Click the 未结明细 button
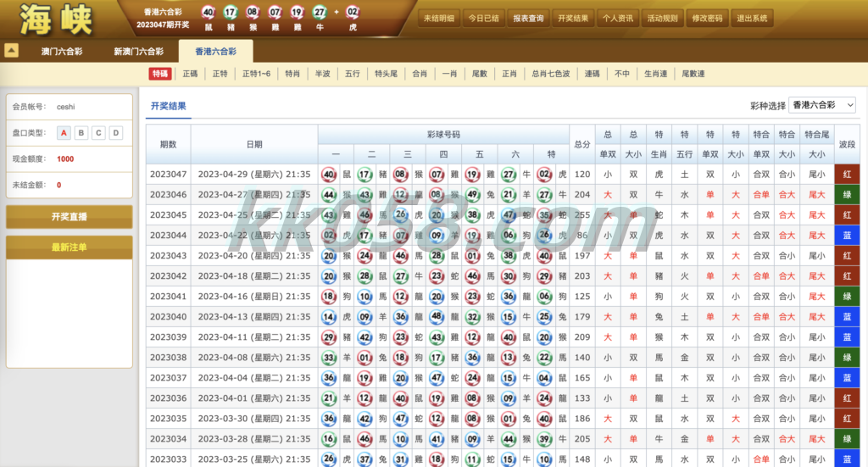This screenshot has height=467, width=868. (x=439, y=19)
